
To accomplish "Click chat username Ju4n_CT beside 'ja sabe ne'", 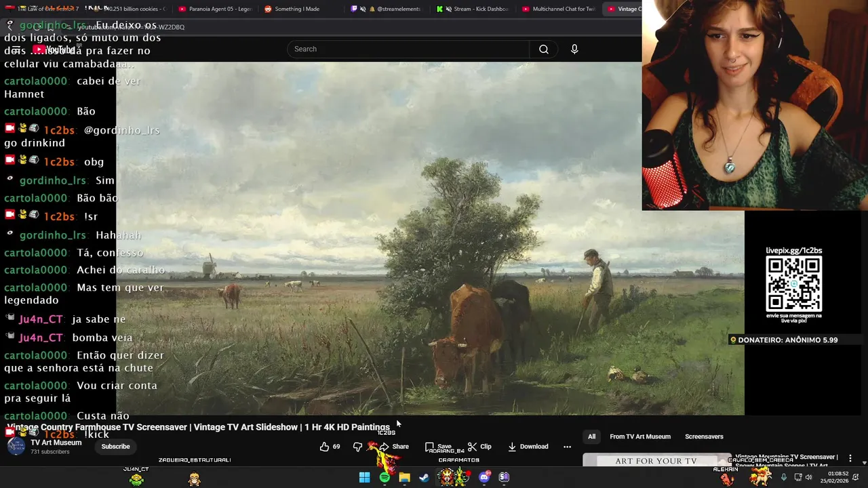I will click(x=41, y=319).
